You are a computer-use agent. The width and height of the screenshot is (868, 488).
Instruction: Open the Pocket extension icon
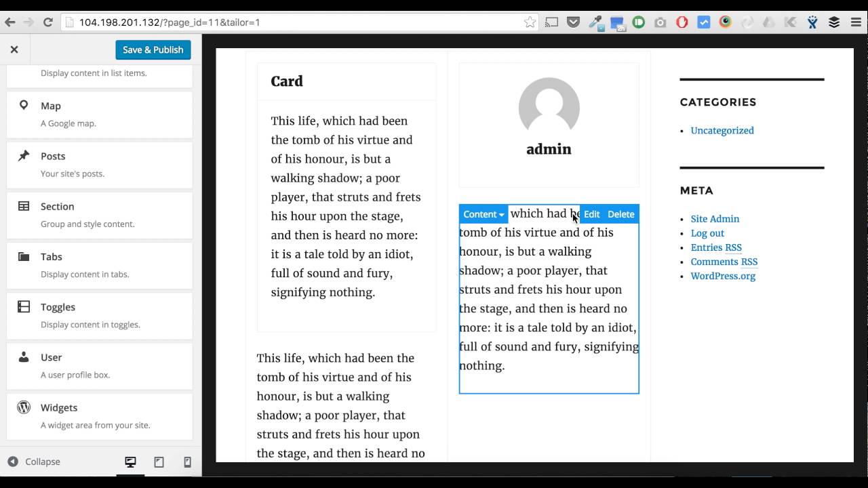(x=574, y=22)
